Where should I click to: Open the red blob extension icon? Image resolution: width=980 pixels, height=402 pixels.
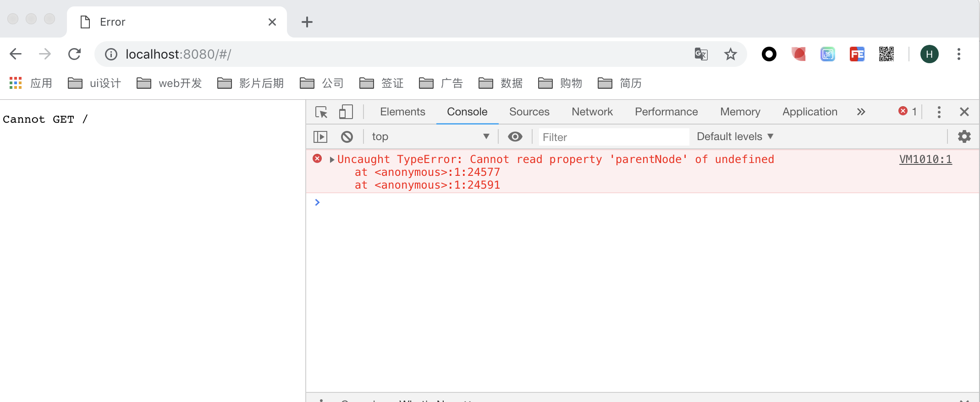click(x=798, y=54)
